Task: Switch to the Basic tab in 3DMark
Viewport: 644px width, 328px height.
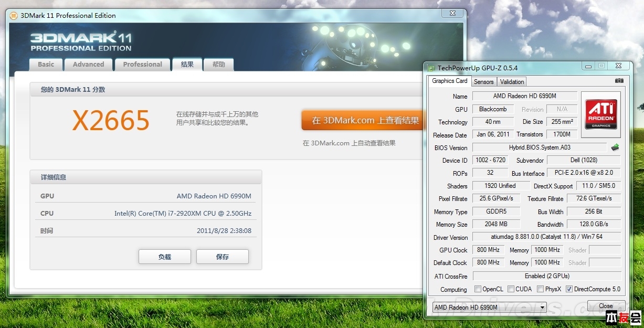Action: point(46,65)
